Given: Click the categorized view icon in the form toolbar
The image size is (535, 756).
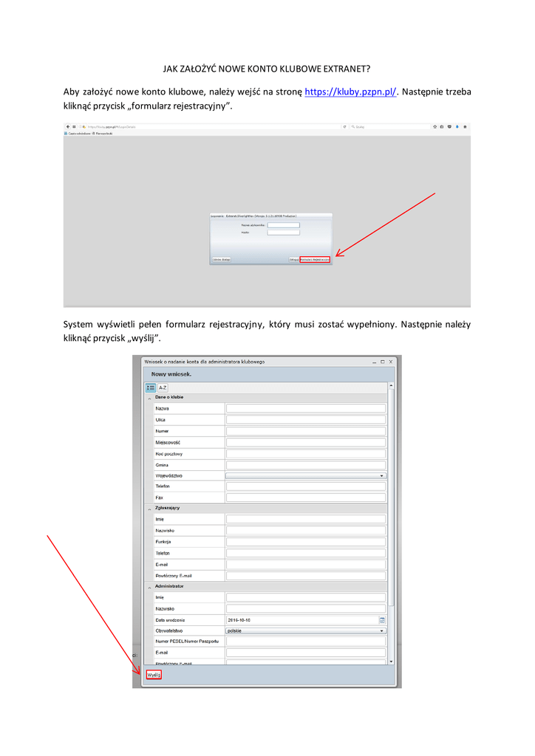Looking at the screenshot, I should click(x=151, y=388).
